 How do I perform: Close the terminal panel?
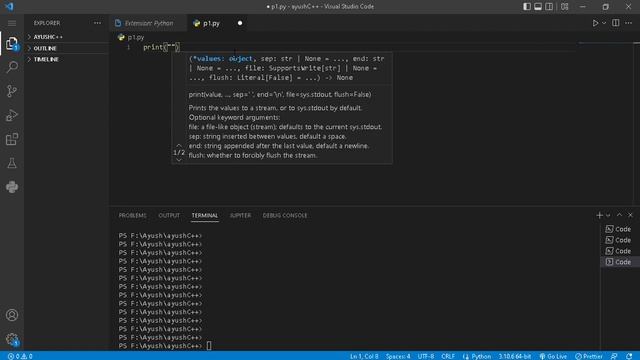(x=630, y=215)
